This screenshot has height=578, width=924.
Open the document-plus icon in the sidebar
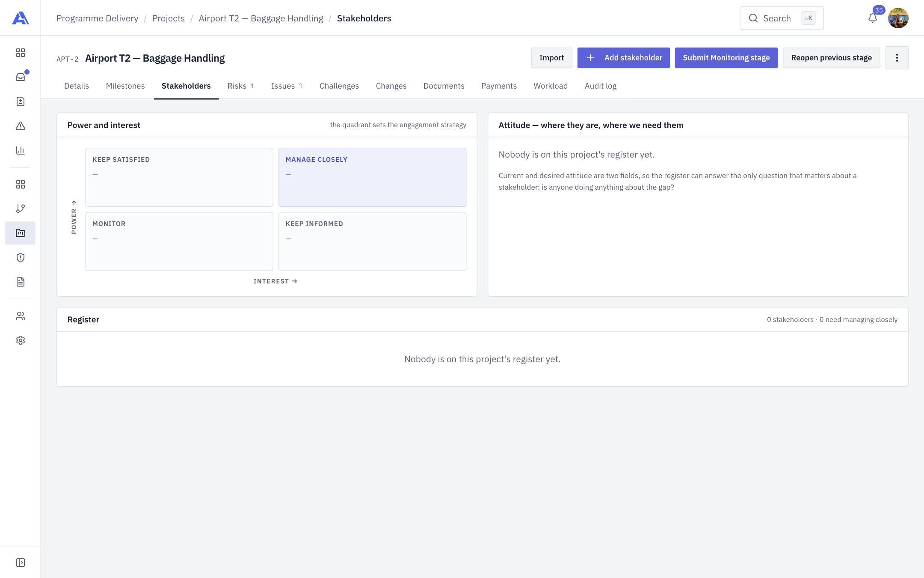20,101
